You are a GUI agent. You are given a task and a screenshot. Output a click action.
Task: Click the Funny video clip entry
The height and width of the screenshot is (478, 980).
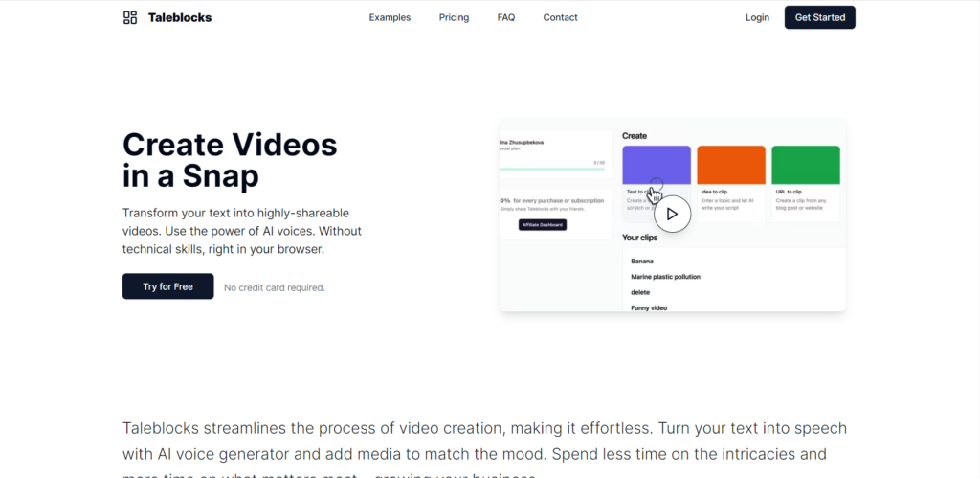pyautogui.click(x=649, y=307)
